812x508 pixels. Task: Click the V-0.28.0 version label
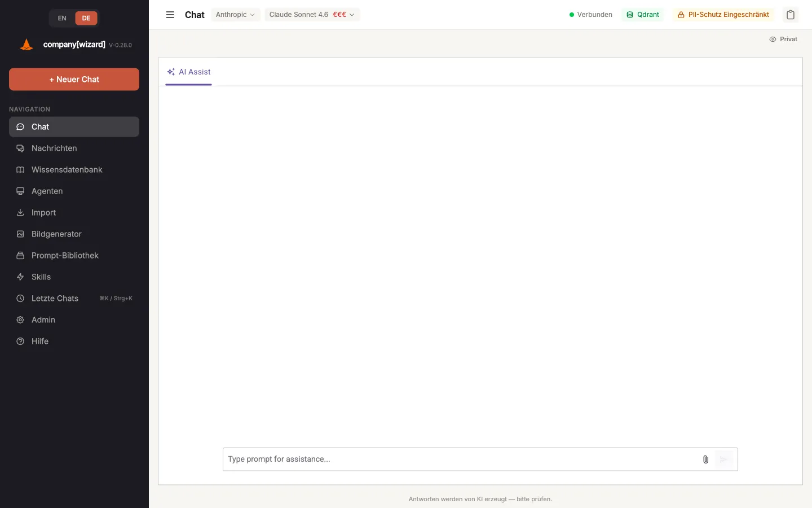tap(120, 45)
